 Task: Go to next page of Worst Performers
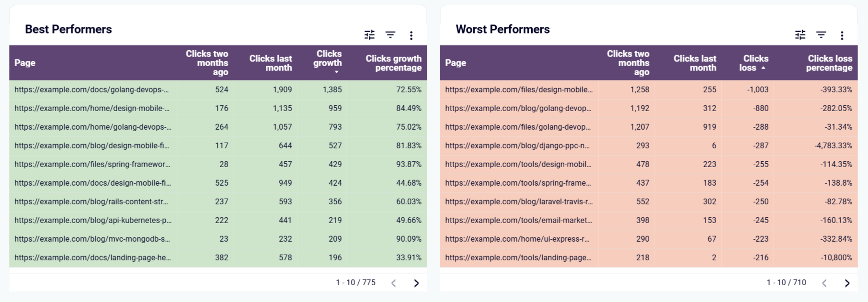(x=847, y=283)
